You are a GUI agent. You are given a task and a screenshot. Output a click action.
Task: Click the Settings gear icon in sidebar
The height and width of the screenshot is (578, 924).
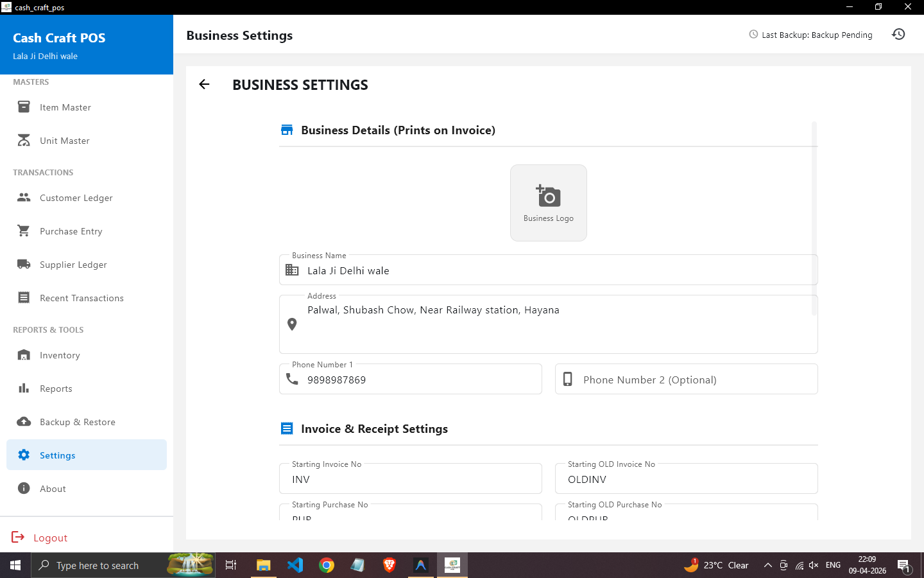coord(24,455)
